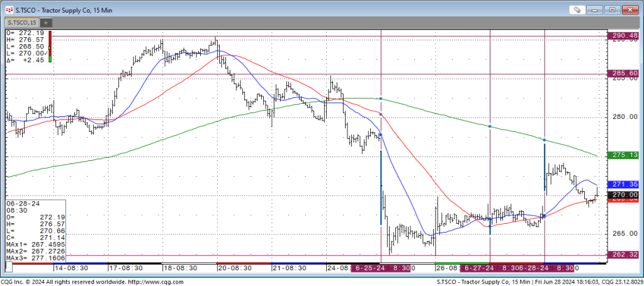
Task: Click the Open price 272.19 in top-left readout
Action: pos(26,32)
